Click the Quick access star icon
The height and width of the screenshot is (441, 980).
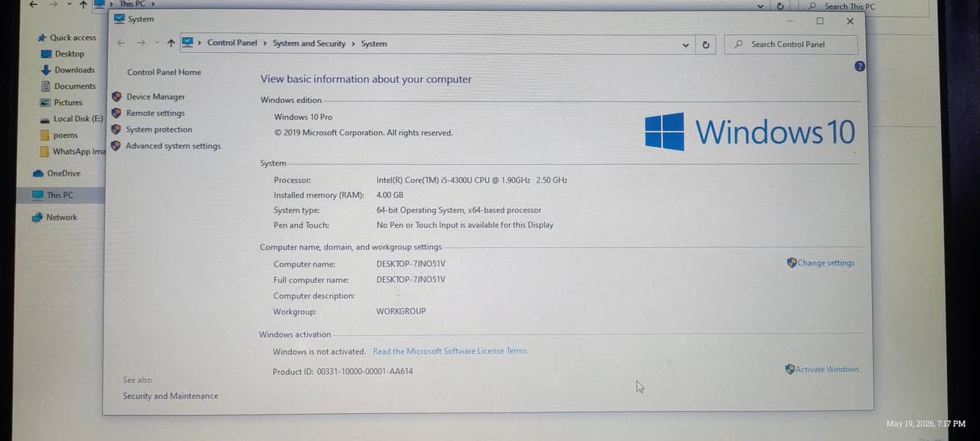tap(43, 37)
